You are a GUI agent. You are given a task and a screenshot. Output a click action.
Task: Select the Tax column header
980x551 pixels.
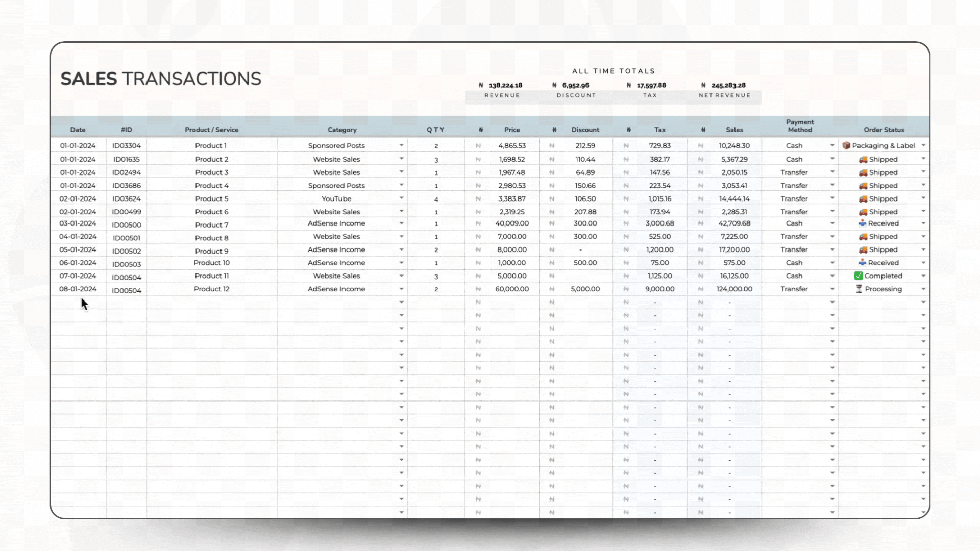660,130
